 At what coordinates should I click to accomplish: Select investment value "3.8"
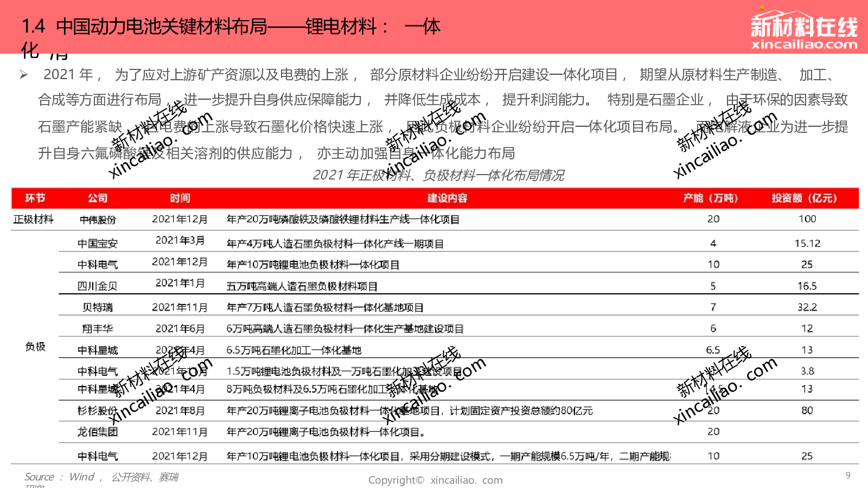click(x=807, y=371)
